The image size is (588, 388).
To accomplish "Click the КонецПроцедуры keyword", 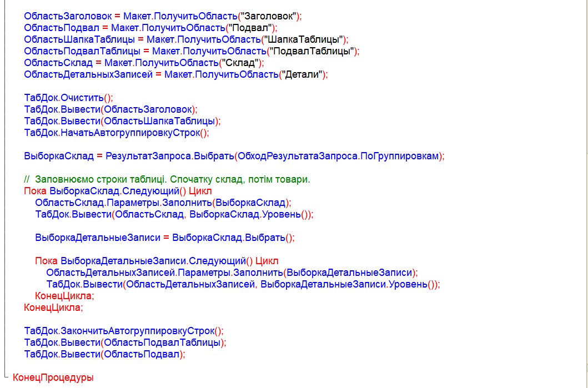I will coord(53,377).
